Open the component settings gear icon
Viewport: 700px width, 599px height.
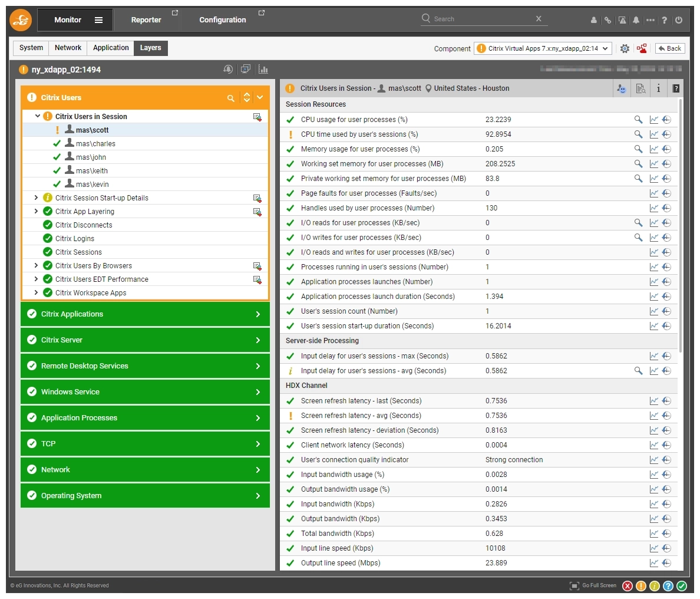click(x=625, y=49)
